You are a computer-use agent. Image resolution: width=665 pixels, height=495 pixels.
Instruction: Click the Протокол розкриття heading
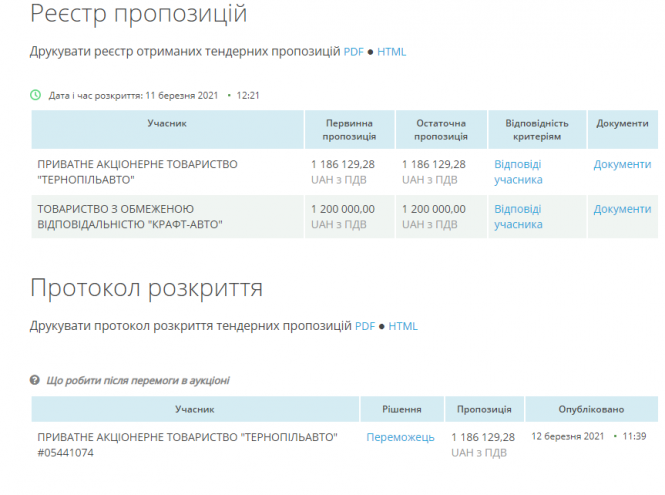tap(147, 289)
